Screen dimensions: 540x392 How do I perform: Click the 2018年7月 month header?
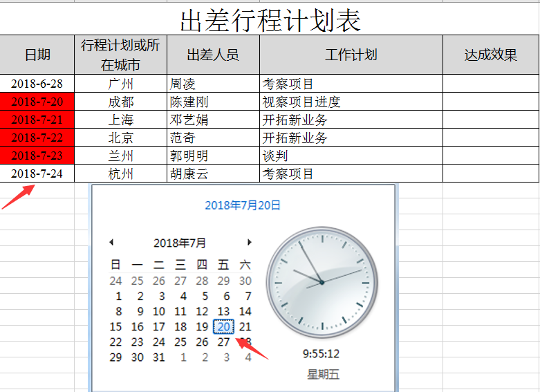180,243
